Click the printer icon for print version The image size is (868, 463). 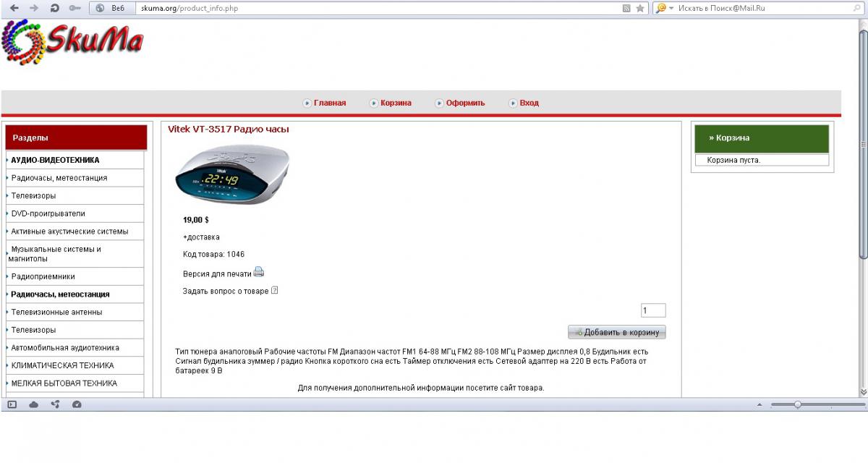(x=259, y=273)
